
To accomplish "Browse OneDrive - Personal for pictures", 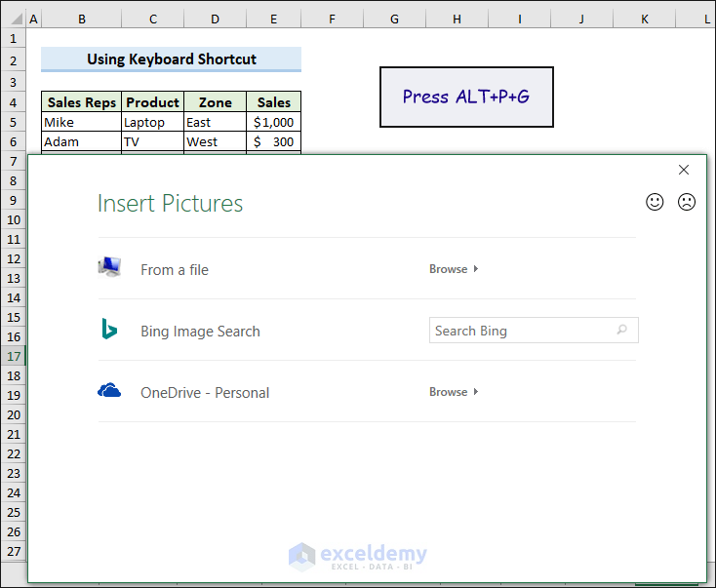I will (454, 392).
